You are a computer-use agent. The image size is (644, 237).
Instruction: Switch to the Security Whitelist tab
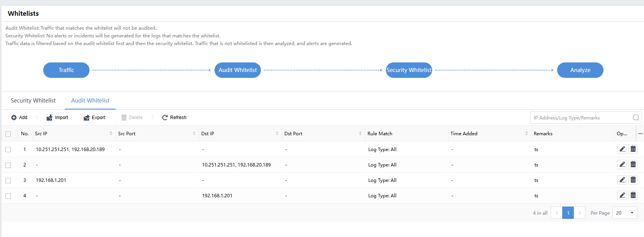(33, 101)
